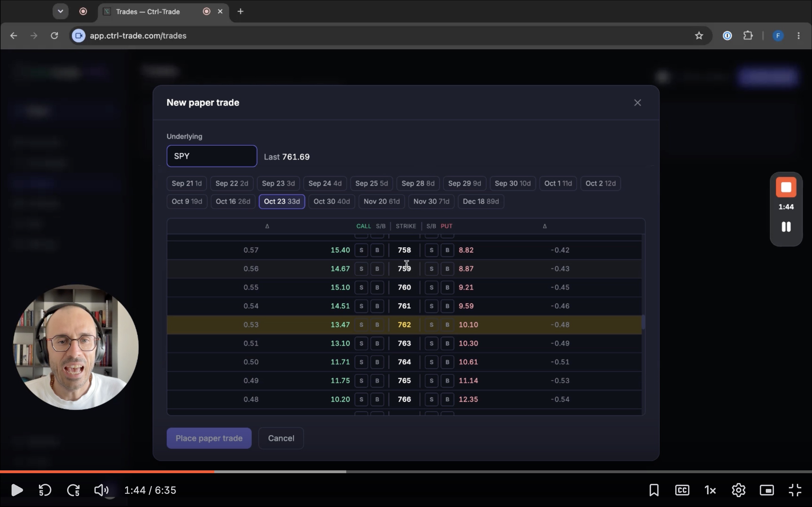Select Oct 30 40d expiration
Viewport: 812px width, 507px height.
pyautogui.click(x=332, y=202)
